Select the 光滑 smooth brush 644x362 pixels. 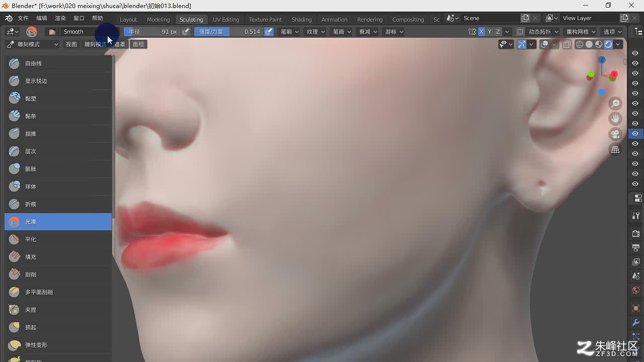(58, 222)
